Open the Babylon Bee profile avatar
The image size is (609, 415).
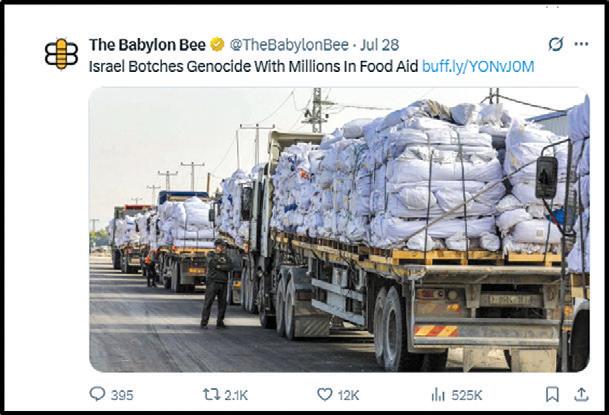61,54
